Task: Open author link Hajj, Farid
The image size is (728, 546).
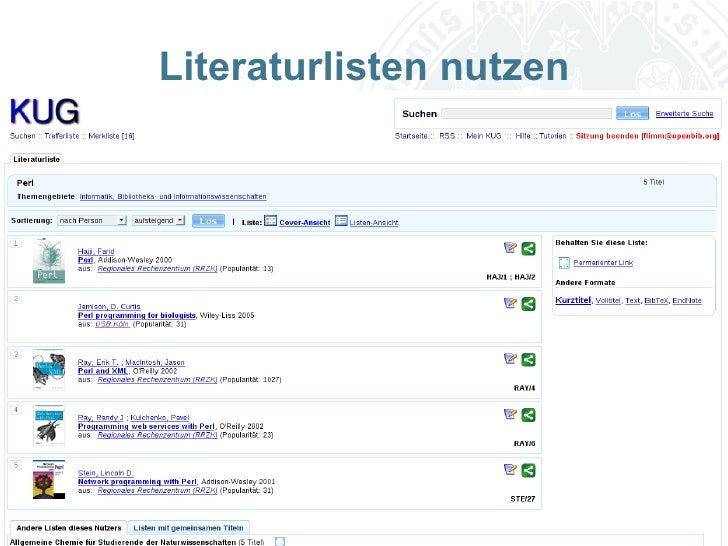Action: 96,251
